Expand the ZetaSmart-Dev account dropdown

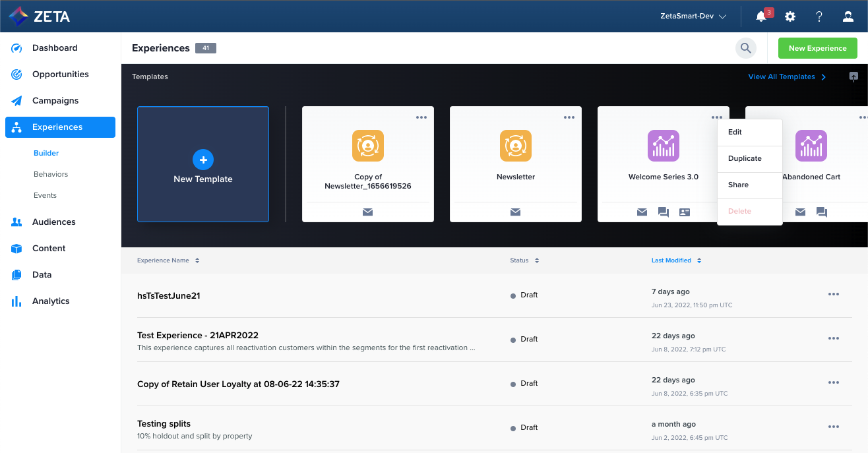(x=693, y=16)
